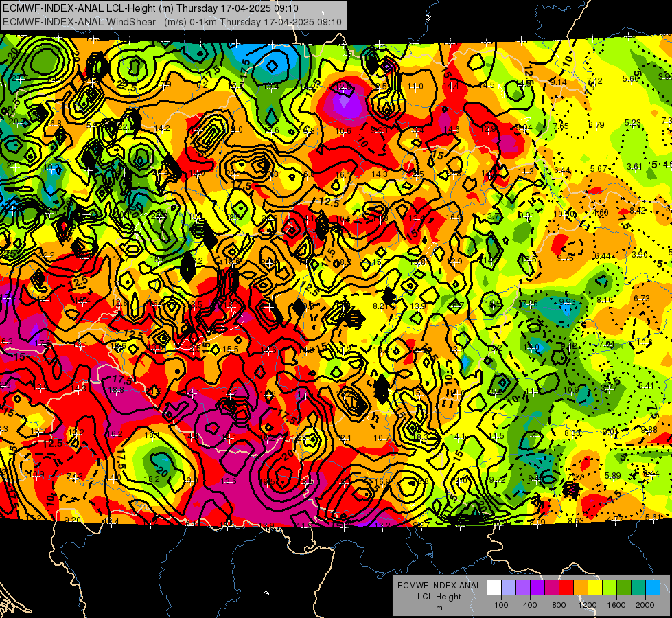The width and height of the screenshot is (672, 618).
Task: Click the teal legend swatch left of 2000
Action: click(638, 587)
